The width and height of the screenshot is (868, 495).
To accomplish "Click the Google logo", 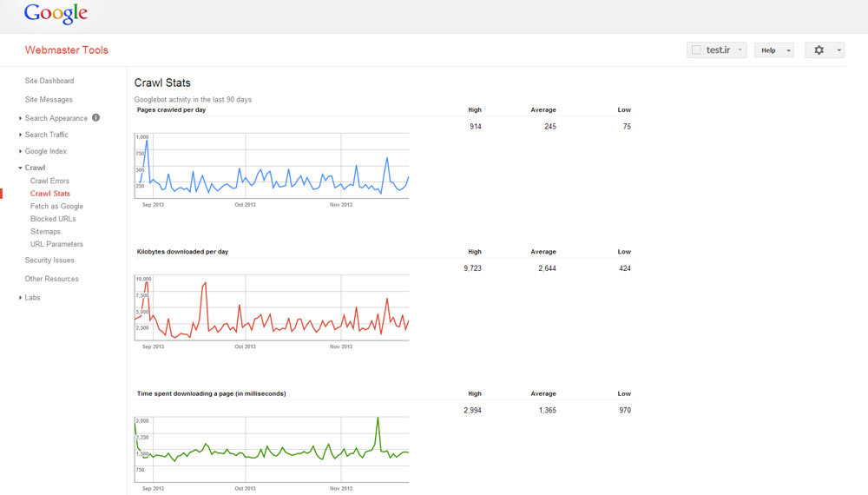I will coord(56,14).
